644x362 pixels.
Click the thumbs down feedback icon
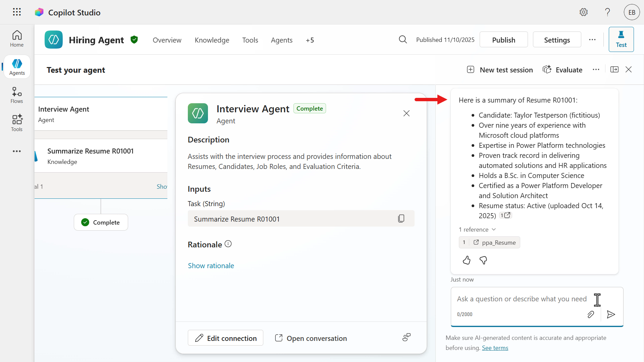click(483, 260)
